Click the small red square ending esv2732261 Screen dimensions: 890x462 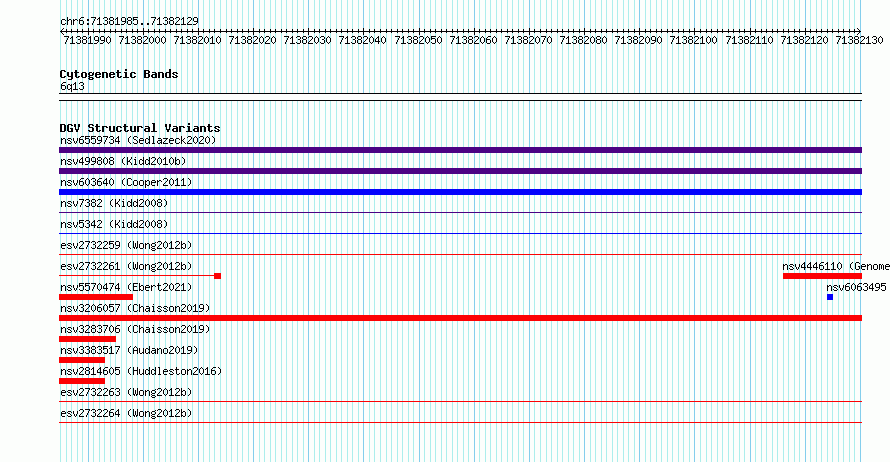217,276
